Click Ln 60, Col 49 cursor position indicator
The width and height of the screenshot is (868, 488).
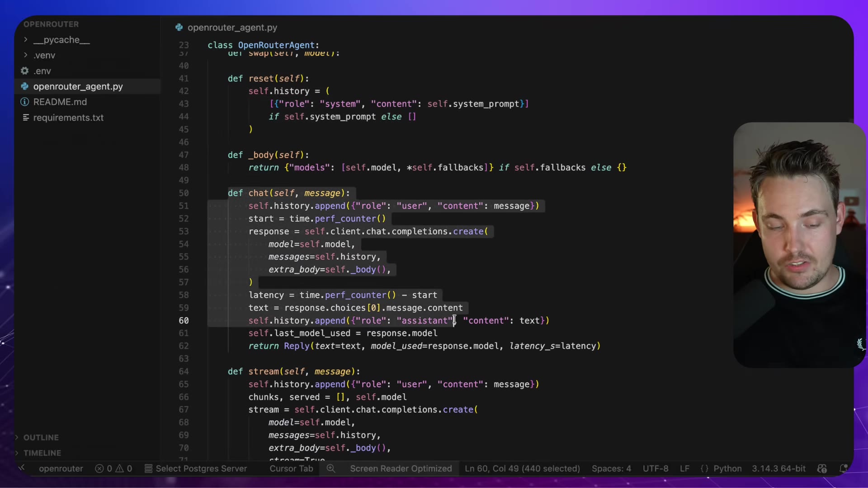522,469
